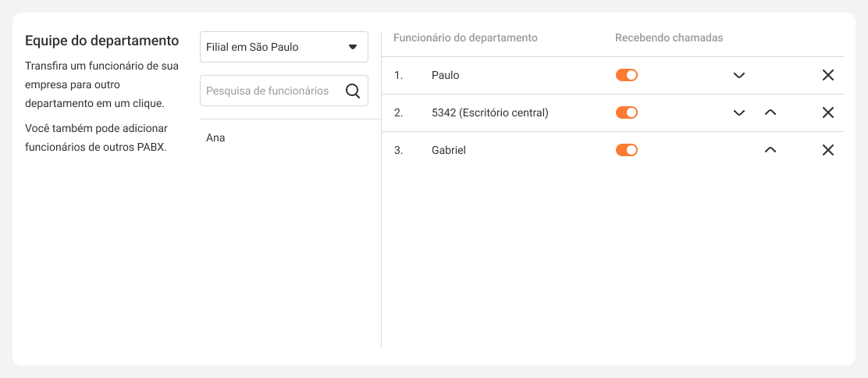Click the magnifying glass search icon

tap(353, 91)
